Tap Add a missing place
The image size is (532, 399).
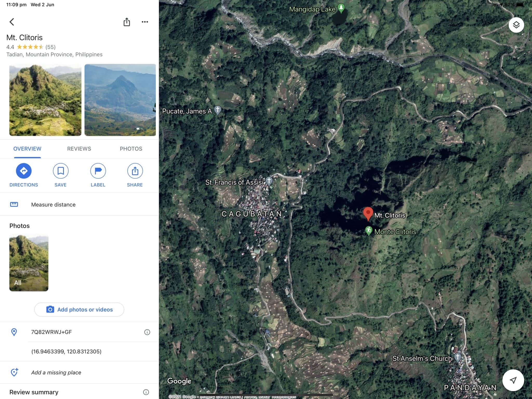pos(79,372)
